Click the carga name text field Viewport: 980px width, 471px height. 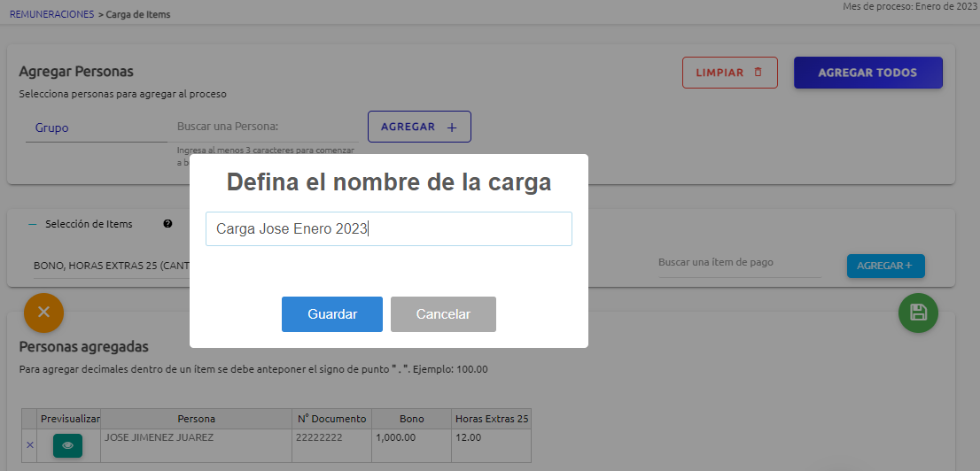[388, 228]
